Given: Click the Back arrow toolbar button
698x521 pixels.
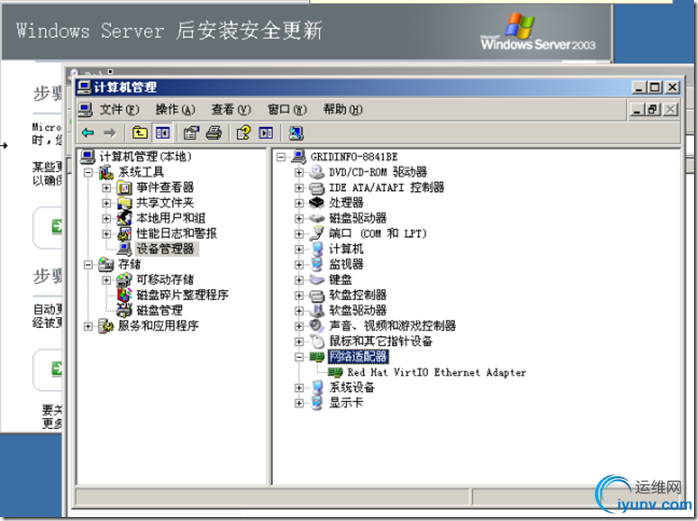Looking at the screenshot, I should 88,133.
